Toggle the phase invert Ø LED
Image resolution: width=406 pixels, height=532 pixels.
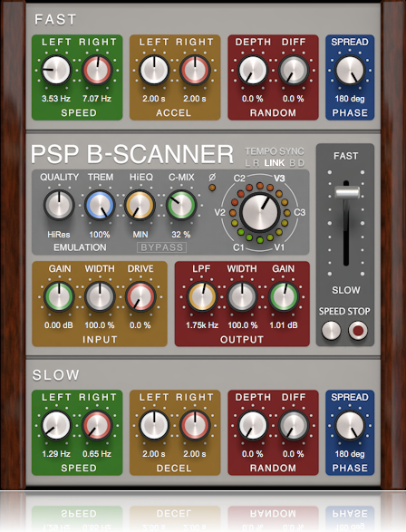click(212, 188)
